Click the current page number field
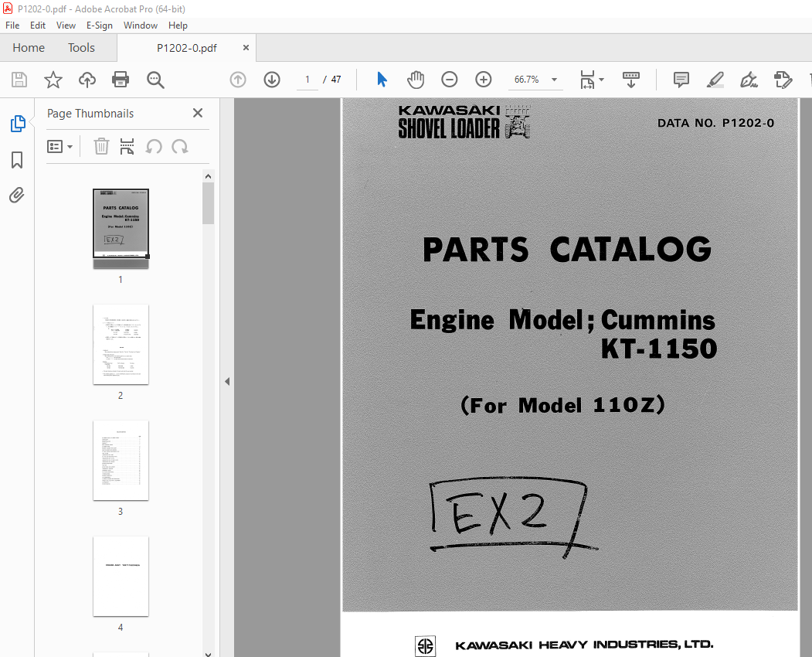 tap(307, 80)
